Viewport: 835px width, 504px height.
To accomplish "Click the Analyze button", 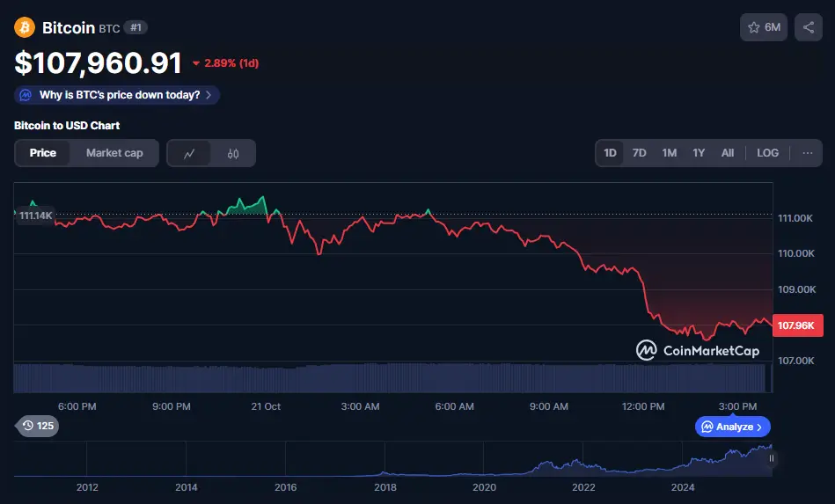I will pos(733,427).
